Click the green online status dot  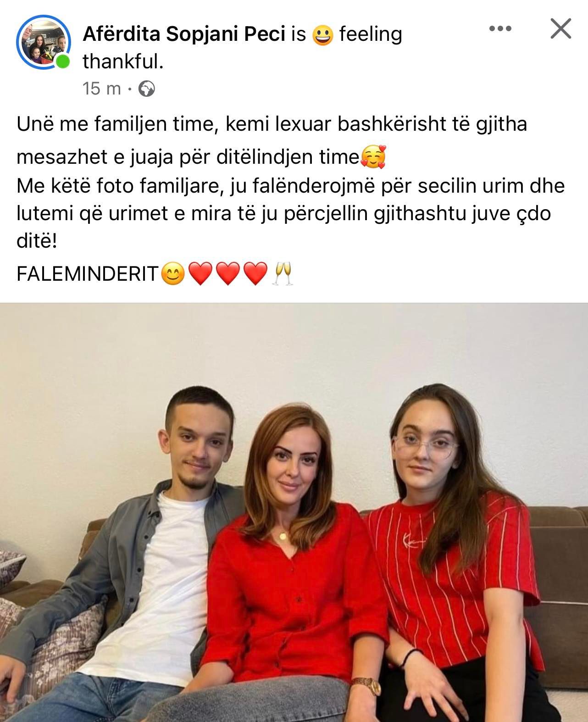[62, 61]
